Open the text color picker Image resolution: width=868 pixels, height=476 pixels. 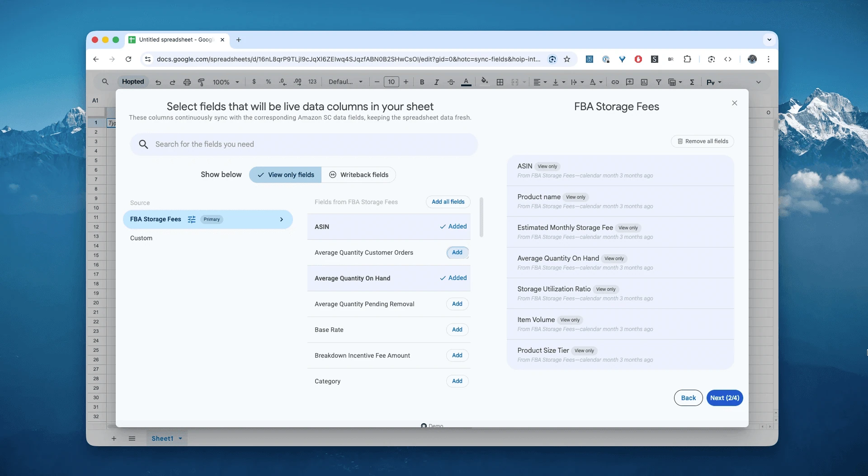click(466, 82)
